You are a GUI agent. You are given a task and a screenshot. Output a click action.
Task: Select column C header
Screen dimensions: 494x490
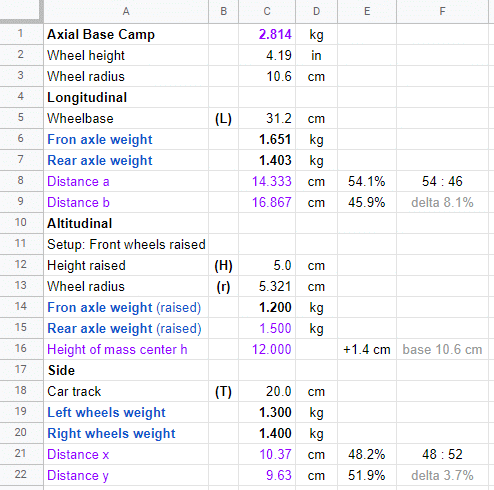[x=267, y=11]
